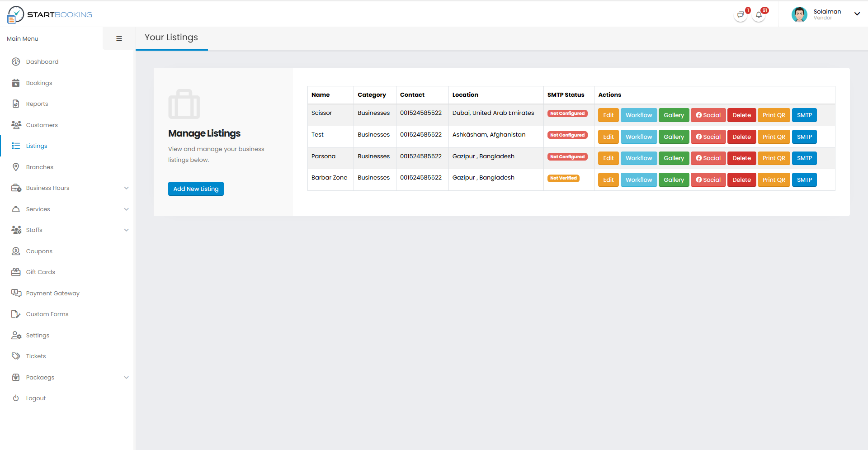This screenshot has width=868, height=450.
Task: Open the Bookings menu item
Action: pos(39,83)
